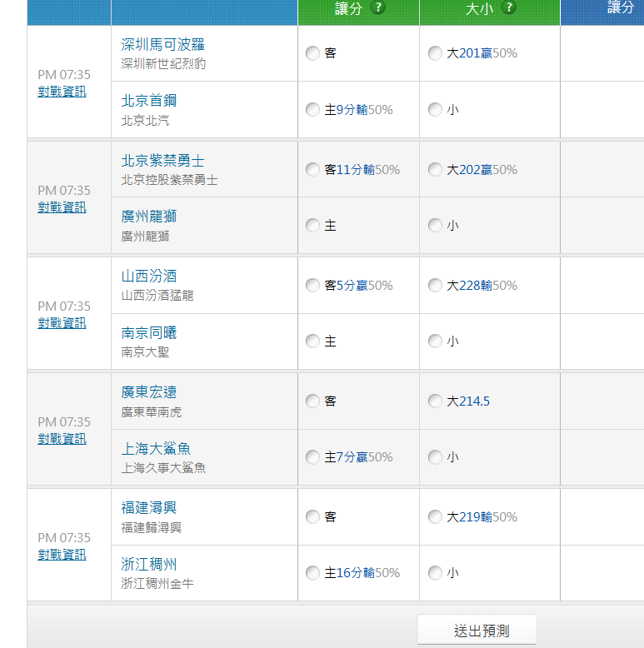Select the 主16分輸50% option for 浙江稠州

pos(312,573)
